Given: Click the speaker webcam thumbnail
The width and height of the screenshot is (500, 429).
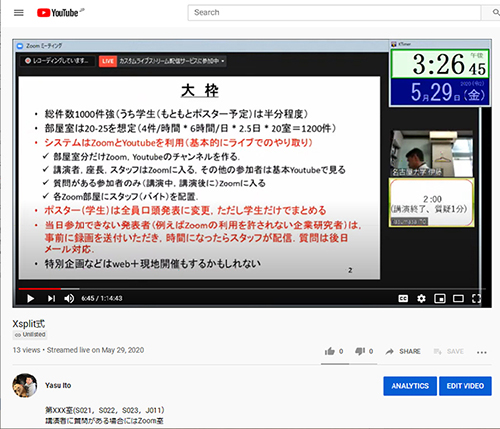Looking at the screenshot, I should tap(432, 153).
